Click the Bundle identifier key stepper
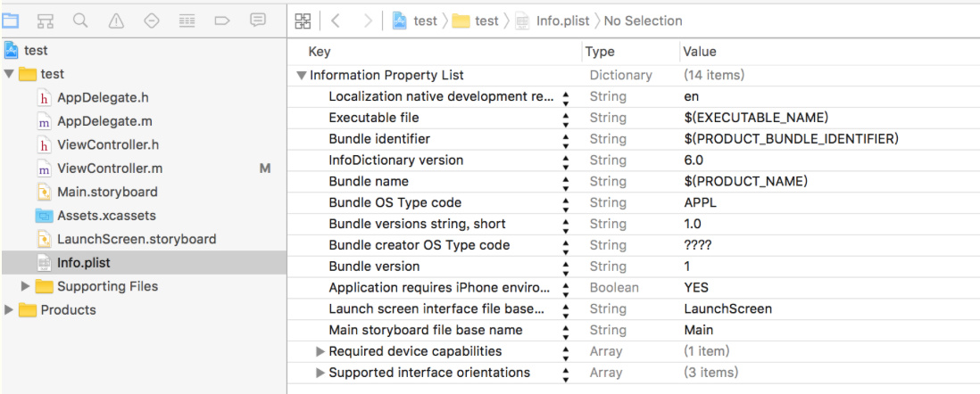 [566, 139]
